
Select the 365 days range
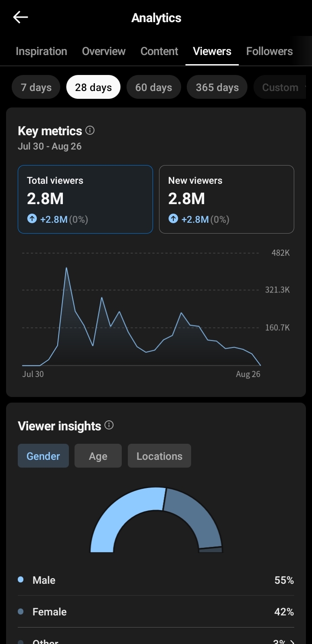click(x=217, y=87)
